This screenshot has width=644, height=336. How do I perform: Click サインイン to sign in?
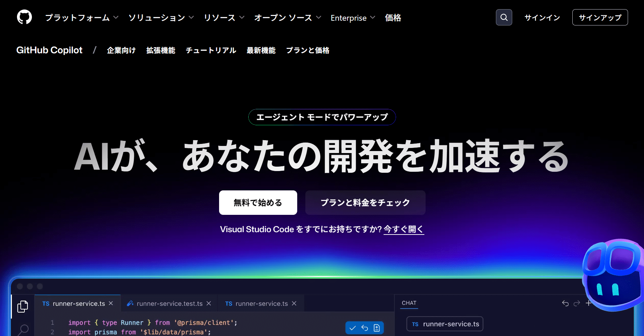pyautogui.click(x=542, y=17)
